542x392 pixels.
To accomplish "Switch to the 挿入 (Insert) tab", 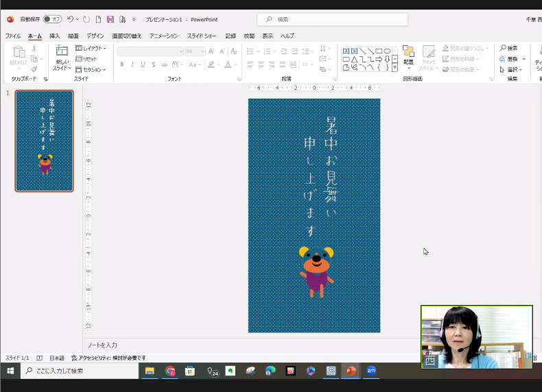I will pyautogui.click(x=54, y=36).
